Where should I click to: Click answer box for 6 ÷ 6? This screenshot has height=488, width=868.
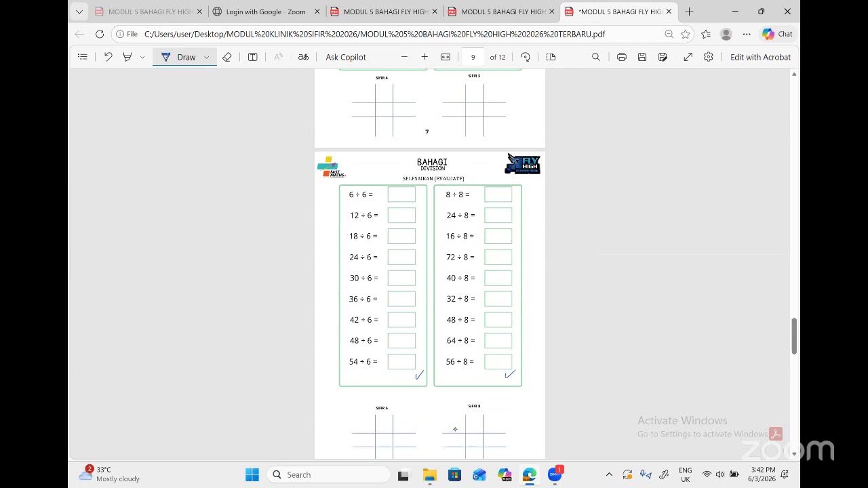tap(401, 195)
